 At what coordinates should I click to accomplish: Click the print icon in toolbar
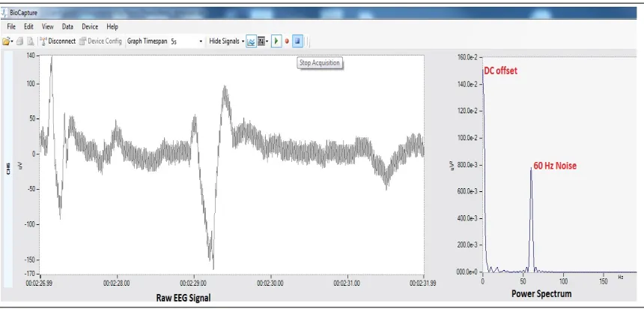coord(19,41)
